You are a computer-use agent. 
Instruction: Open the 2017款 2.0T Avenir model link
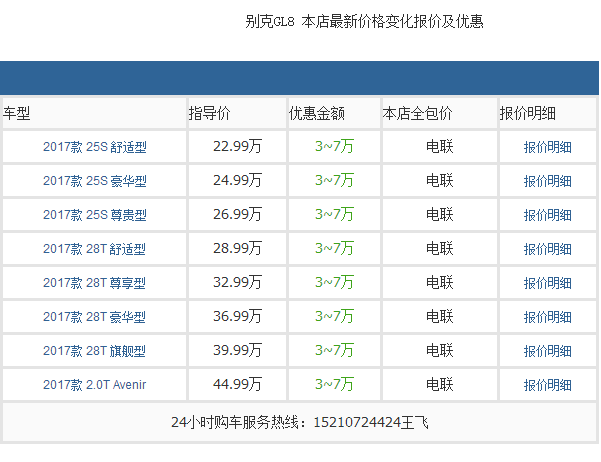[x=95, y=385]
